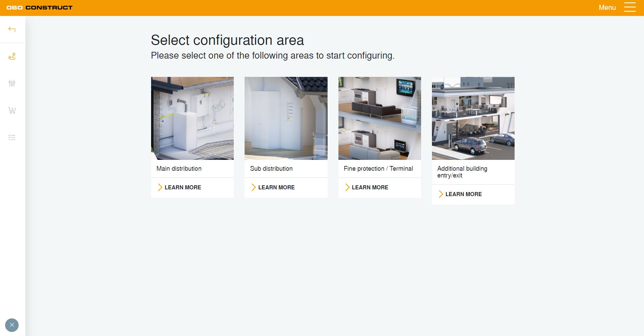Click the Additional building entry/exit title
644x336 pixels.
[462, 172]
